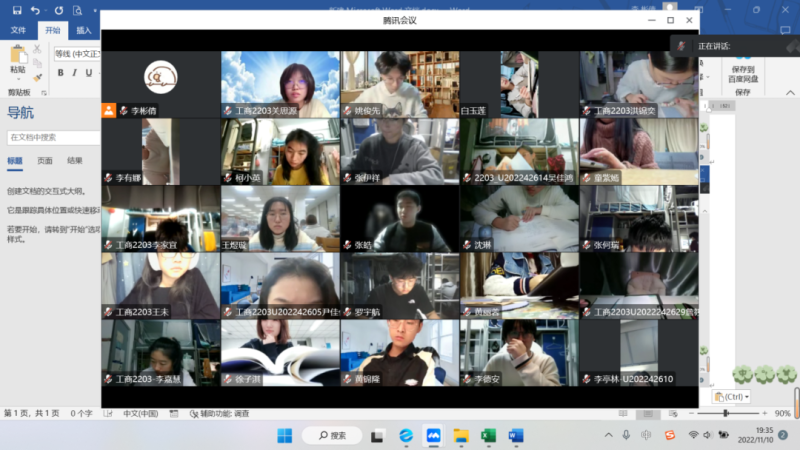Screen dimensions: 800x450
Task: Open the Paste Options (Ctrl) dropdown
Action: pos(734,397)
